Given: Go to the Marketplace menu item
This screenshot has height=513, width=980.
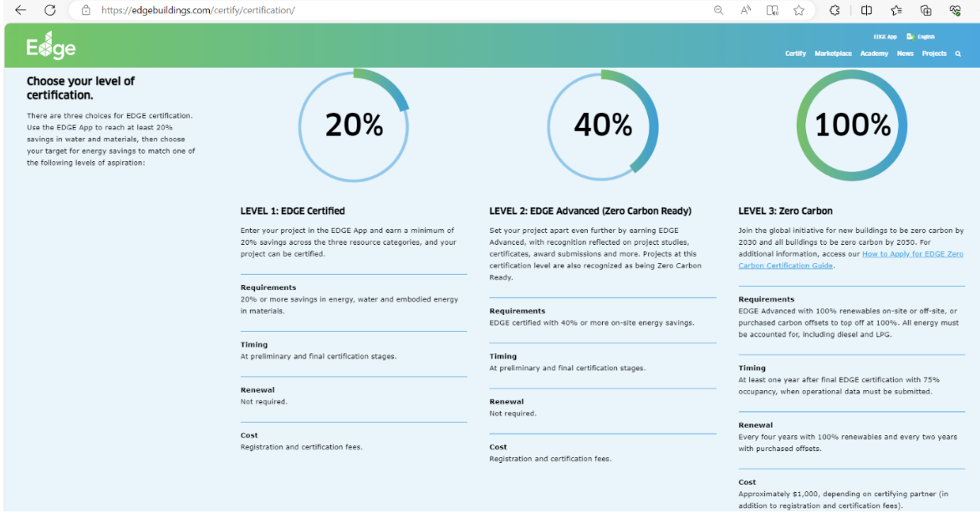Looking at the screenshot, I should (833, 53).
